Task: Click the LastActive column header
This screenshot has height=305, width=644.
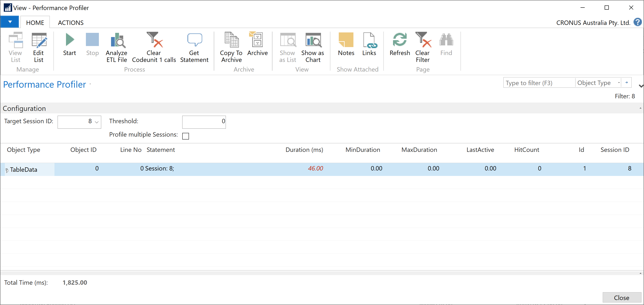Action: (x=480, y=150)
